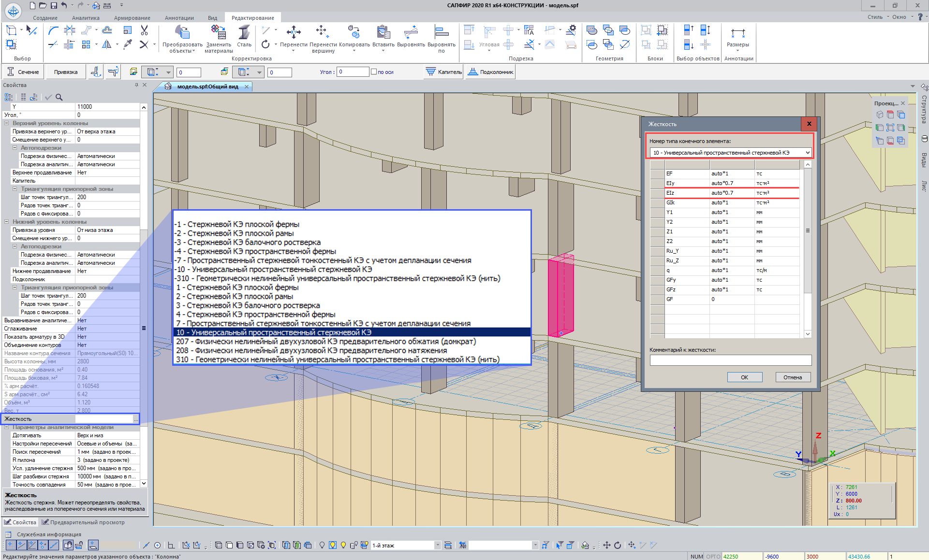Open the Аналитика ribbon tab

(86, 18)
